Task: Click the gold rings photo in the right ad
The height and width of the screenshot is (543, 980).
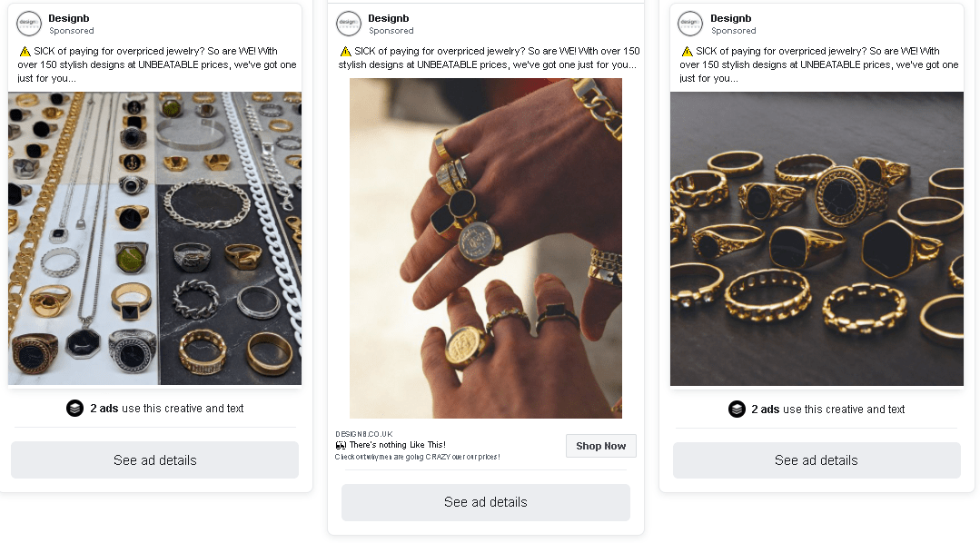Action: coord(816,240)
